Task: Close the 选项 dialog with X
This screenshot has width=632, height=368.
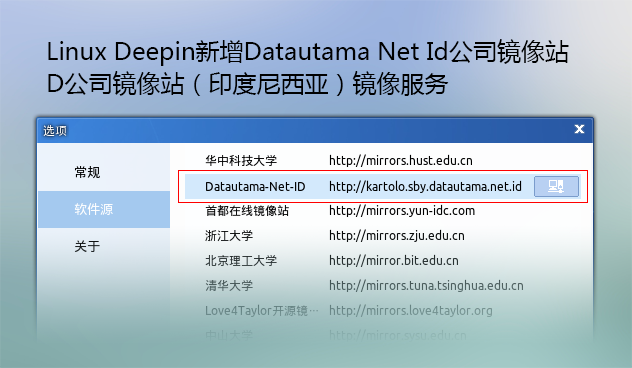Action: [579, 129]
